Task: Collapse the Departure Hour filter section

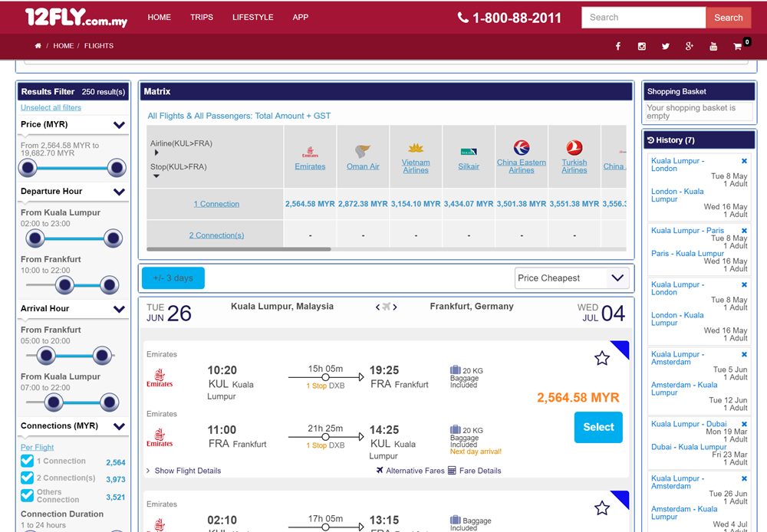Action: click(x=119, y=192)
